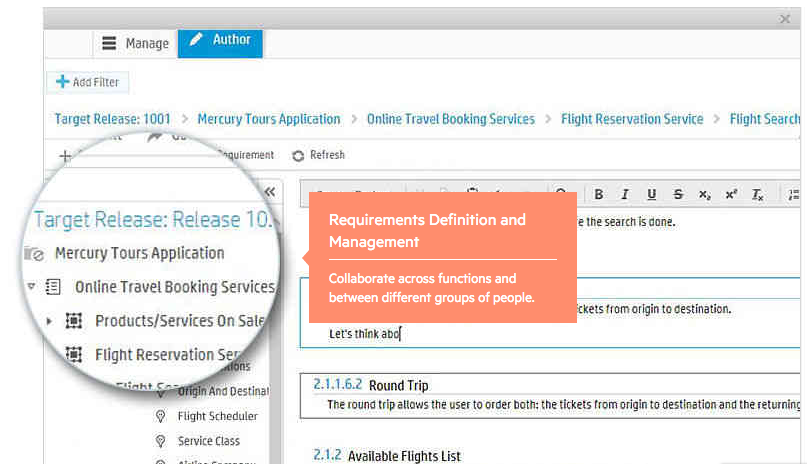Select Online Travel Booking Services tree item
The height and width of the screenshot is (464, 807).
175,287
